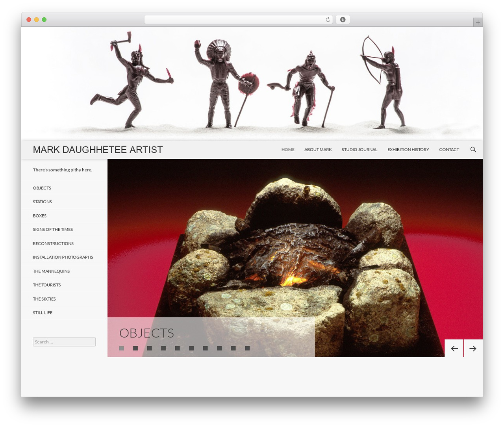View Exhibition History page
Image resolution: width=504 pixels, height=427 pixels.
click(408, 150)
